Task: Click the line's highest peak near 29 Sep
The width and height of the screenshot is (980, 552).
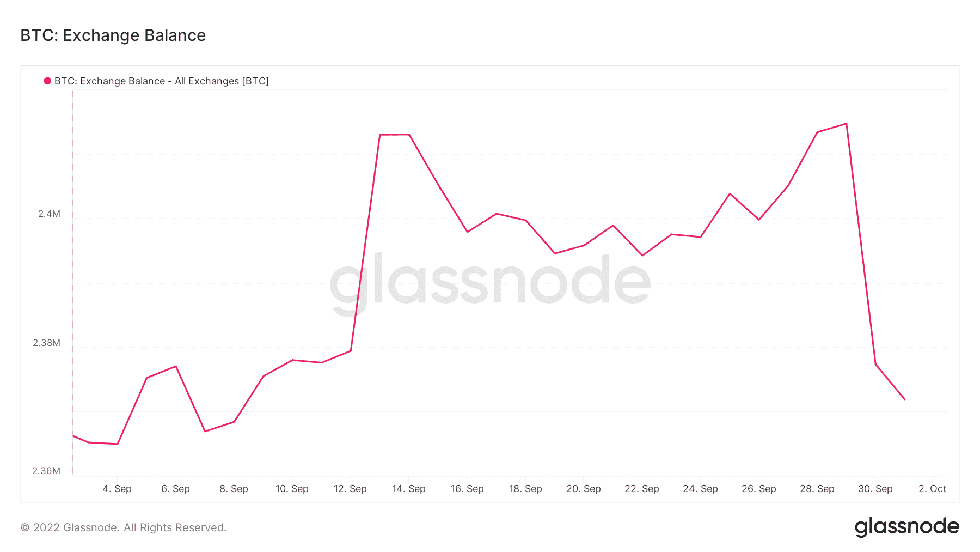Action: [x=846, y=124]
